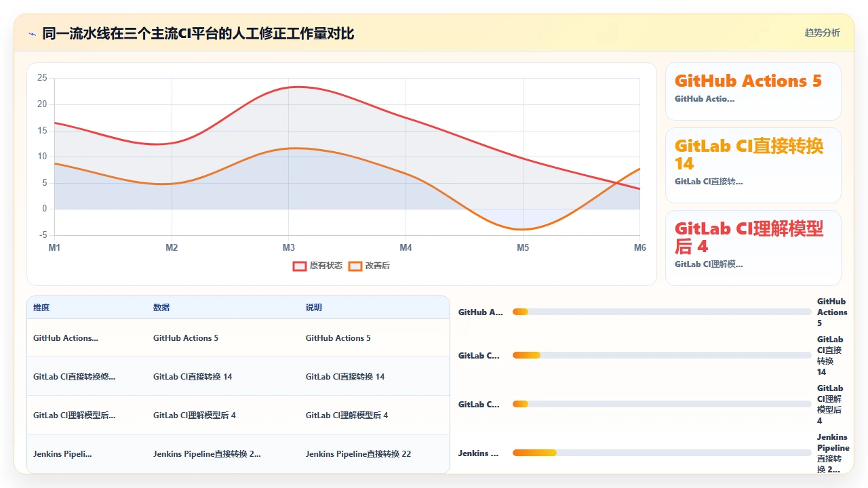This screenshot has height=488, width=868.
Task: Click the GitHub Actio… subtitle in the first card
Action: (705, 99)
